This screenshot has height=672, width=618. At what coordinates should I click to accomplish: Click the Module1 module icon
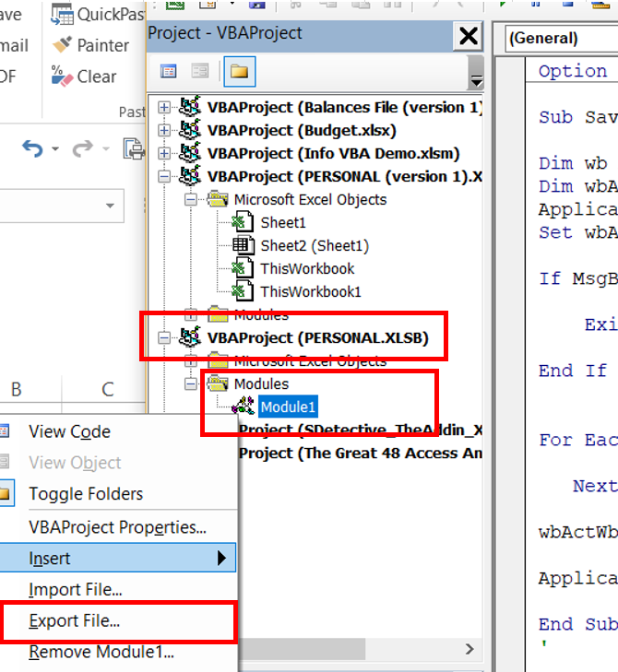(244, 406)
